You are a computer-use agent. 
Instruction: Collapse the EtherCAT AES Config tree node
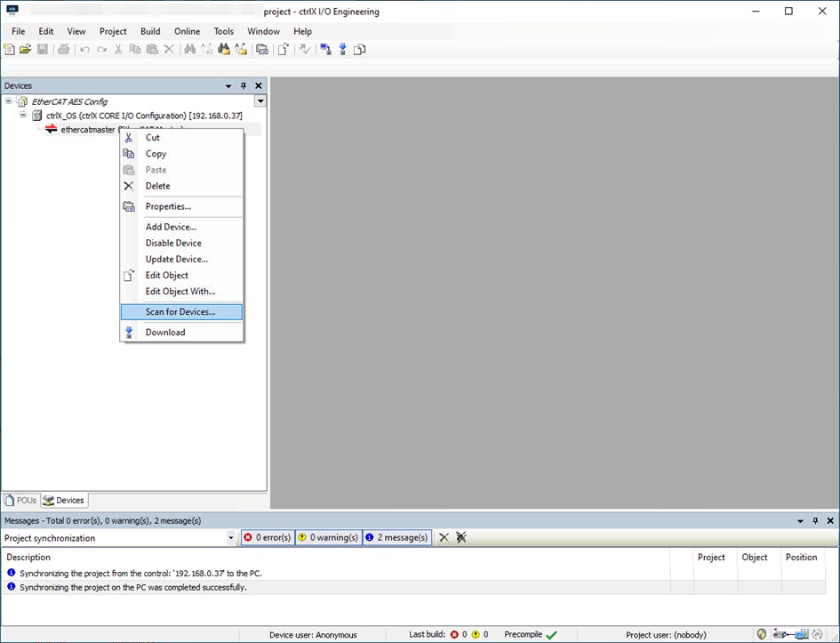pos(9,100)
